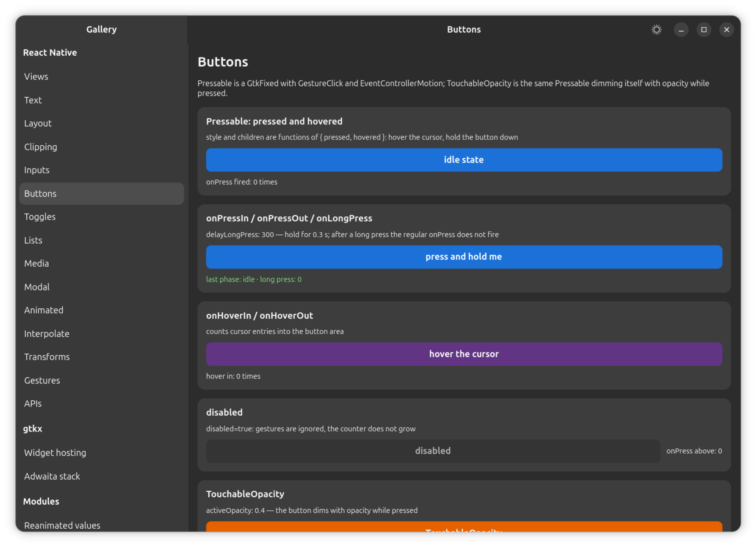Select the highlighted Buttons sidebar item
The width and height of the screenshot is (756, 547).
pyautogui.click(x=102, y=193)
